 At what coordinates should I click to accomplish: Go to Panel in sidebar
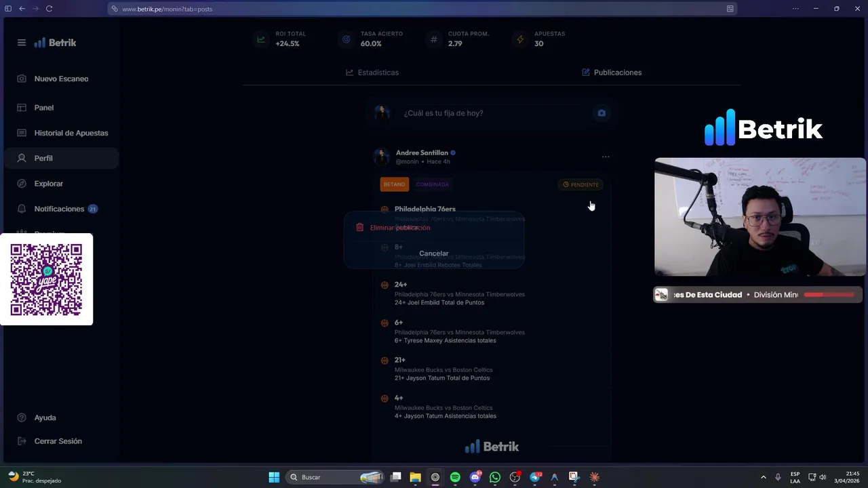click(x=44, y=108)
